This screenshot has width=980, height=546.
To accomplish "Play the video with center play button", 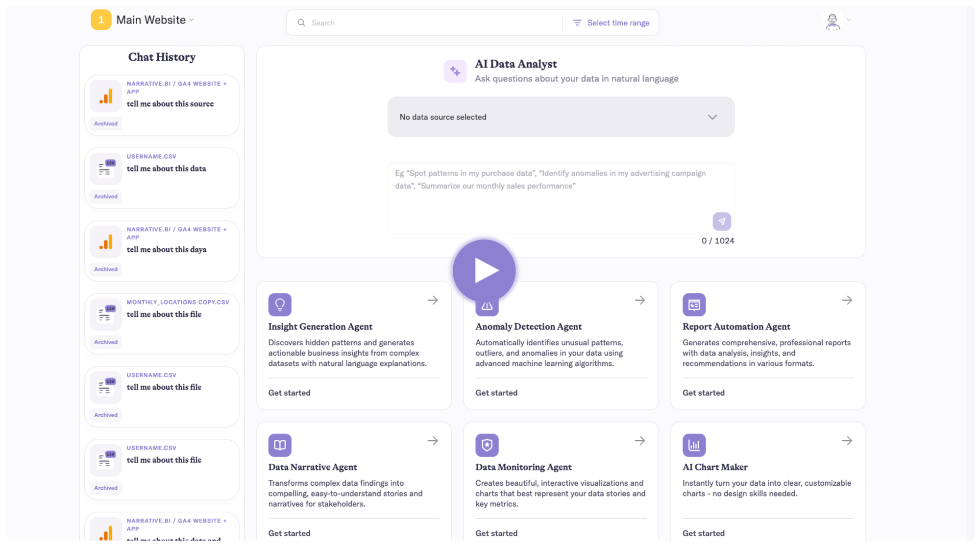I will click(484, 271).
